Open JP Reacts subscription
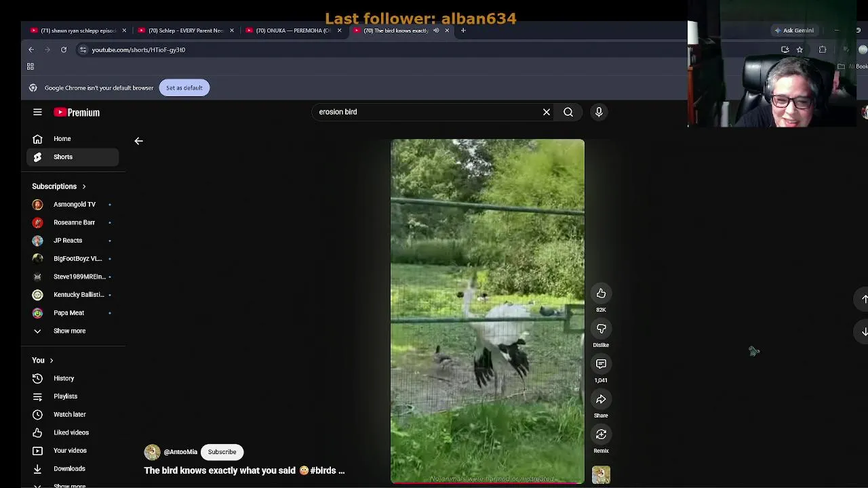Viewport: 868px width, 488px height. pos(73,241)
